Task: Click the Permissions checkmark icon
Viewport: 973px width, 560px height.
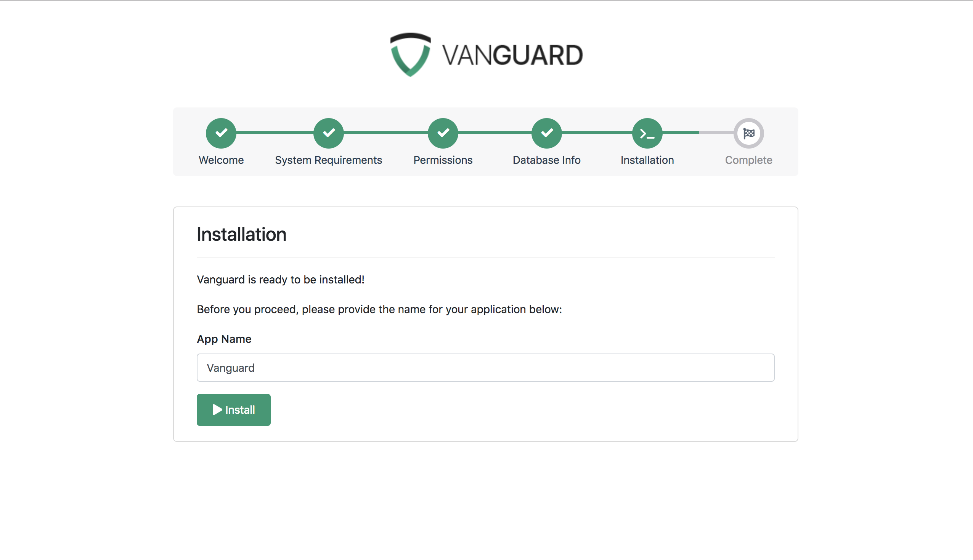Action: click(x=443, y=133)
